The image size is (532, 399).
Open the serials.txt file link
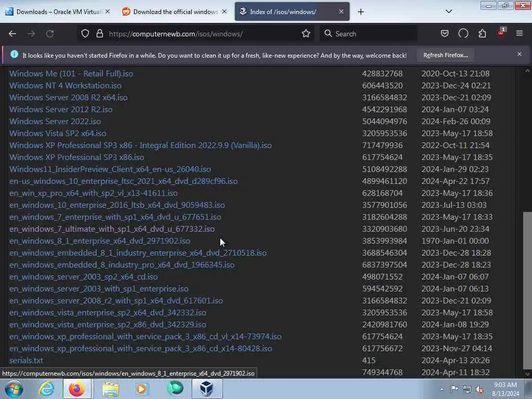(x=26, y=361)
